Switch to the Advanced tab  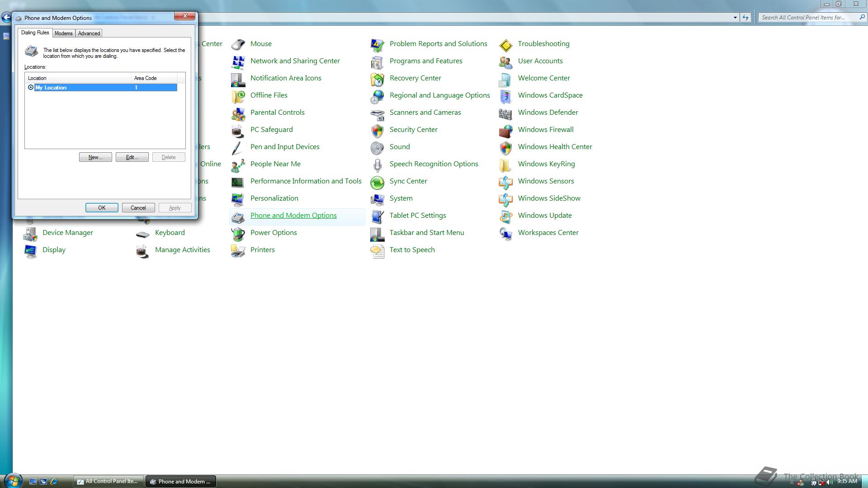[x=89, y=33]
